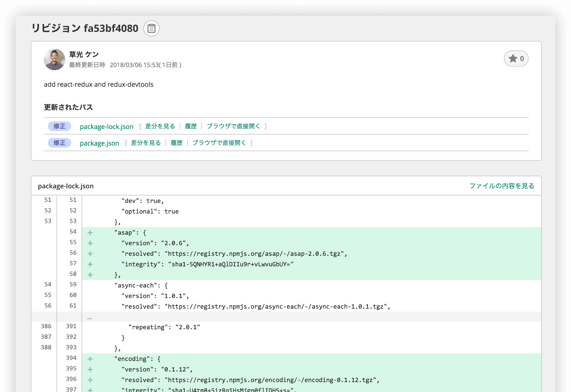Click 修正 badge beside package.json
The height and width of the screenshot is (392, 571).
[59, 143]
